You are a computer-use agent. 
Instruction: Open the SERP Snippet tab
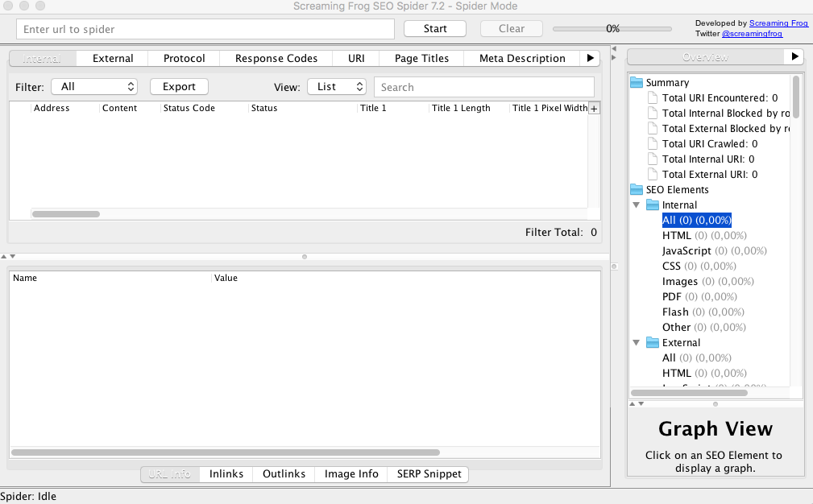(x=429, y=474)
